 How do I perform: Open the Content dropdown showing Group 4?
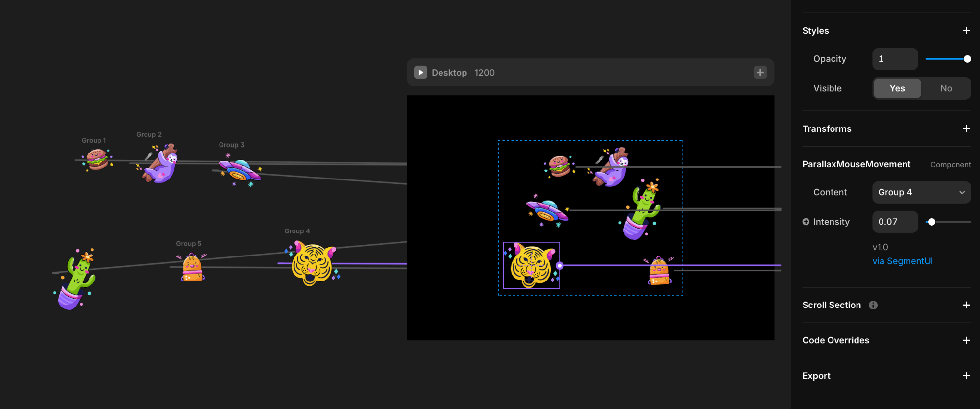pyautogui.click(x=921, y=192)
